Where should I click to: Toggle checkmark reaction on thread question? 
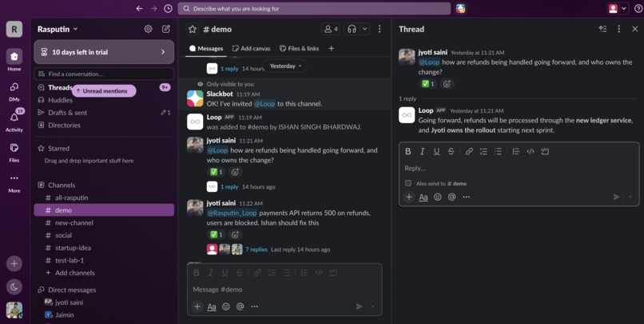[x=428, y=83]
